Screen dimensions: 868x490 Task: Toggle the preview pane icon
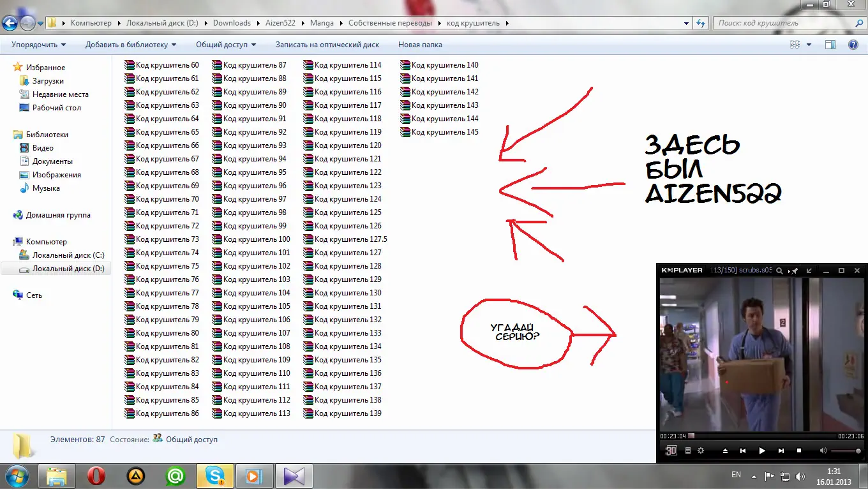[x=830, y=45]
